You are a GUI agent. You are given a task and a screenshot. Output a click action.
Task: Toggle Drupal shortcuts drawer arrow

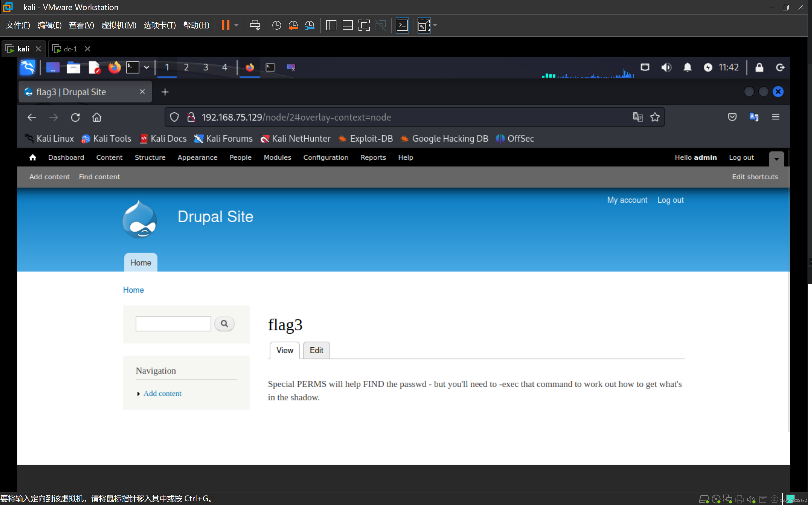[776, 159]
